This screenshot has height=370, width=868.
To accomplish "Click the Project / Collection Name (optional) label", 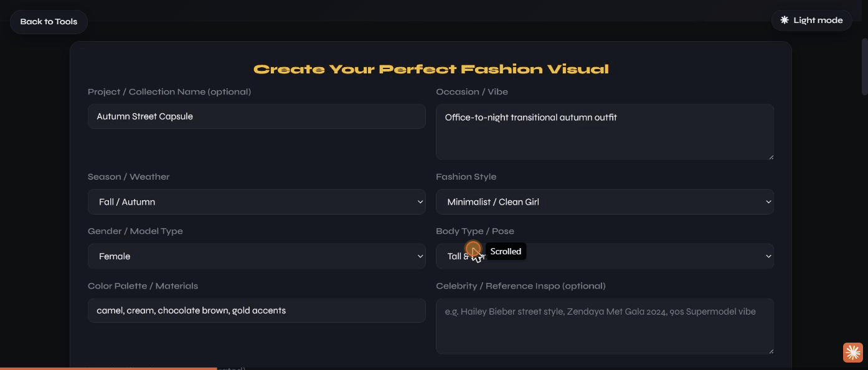I will point(169,91).
